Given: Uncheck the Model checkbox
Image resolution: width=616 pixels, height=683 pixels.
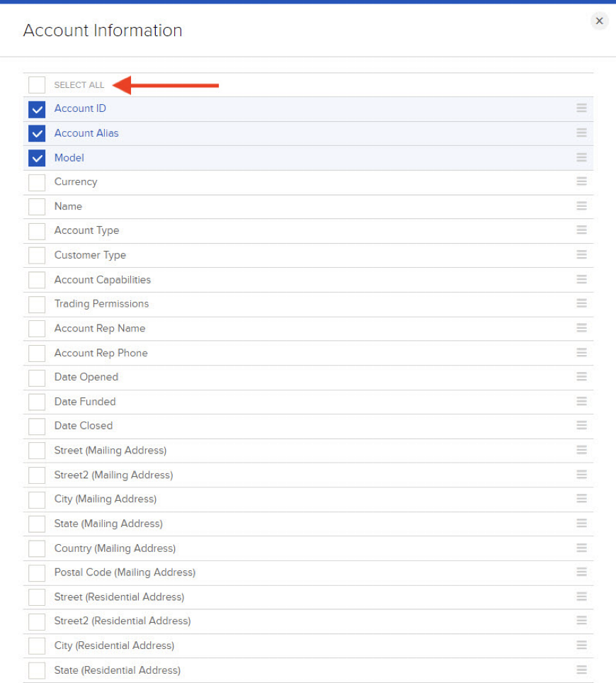Looking at the screenshot, I should click(37, 158).
